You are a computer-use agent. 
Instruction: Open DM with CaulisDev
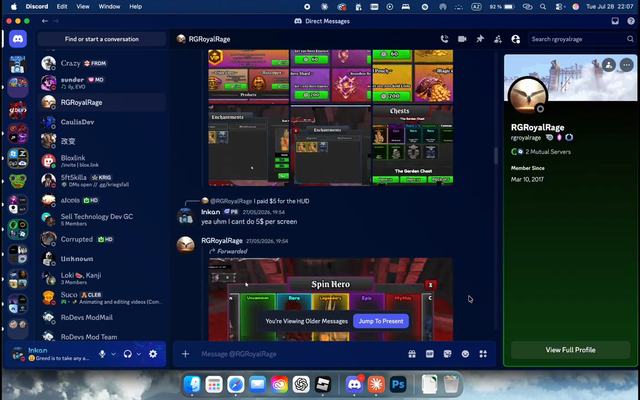pyautogui.click(x=102, y=122)
